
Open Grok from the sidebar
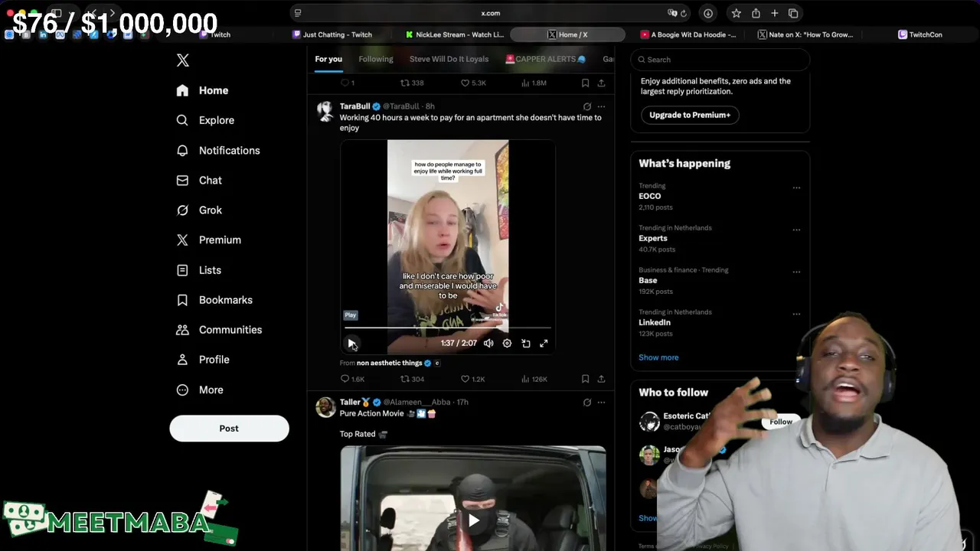(x=199, y=210)
